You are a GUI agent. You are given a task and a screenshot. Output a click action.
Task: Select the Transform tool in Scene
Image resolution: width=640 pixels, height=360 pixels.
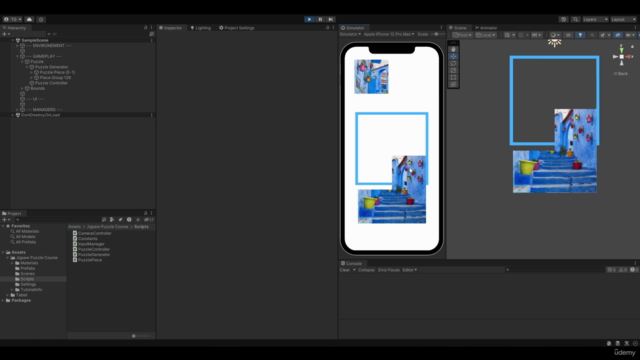(453, 84)
